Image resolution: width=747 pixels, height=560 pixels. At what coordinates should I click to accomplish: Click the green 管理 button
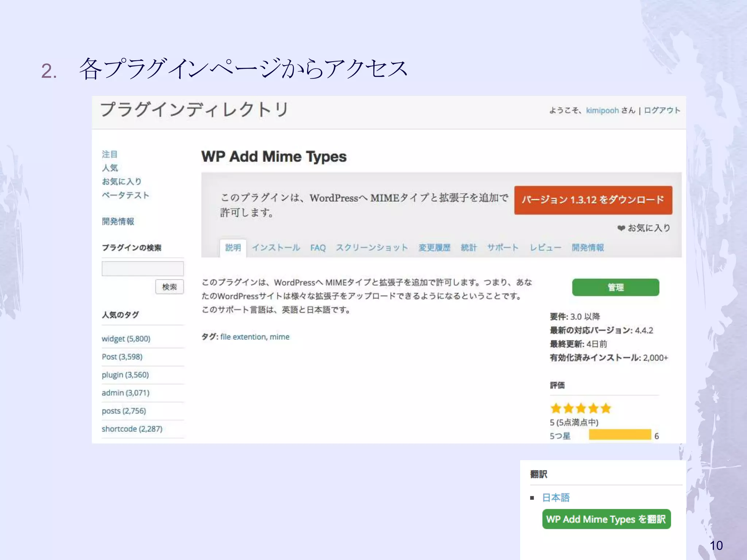[616, 287]
